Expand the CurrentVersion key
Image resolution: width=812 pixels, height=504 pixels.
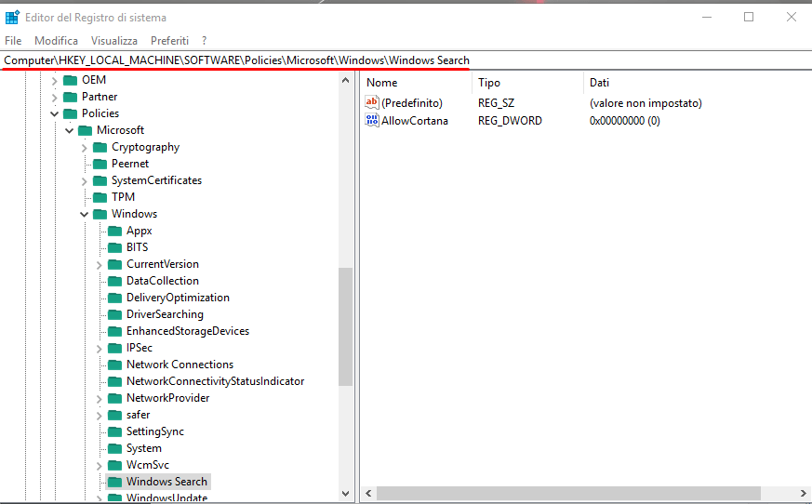100,265
